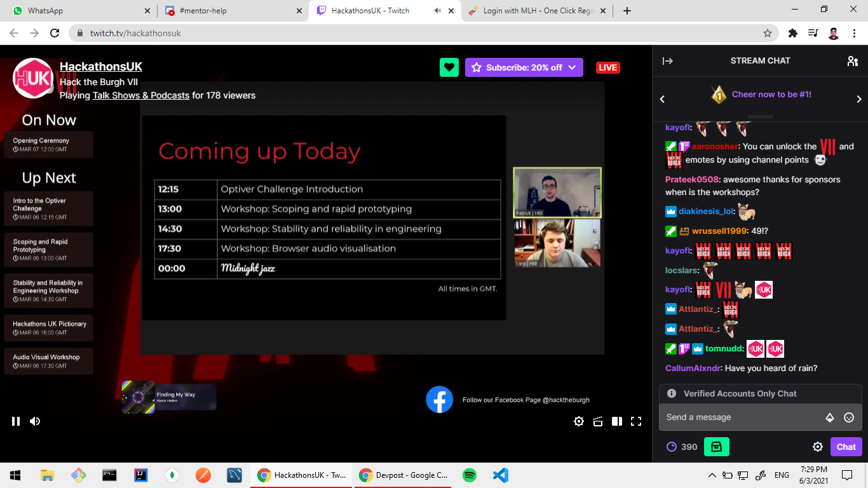
Task: Close the WhatsApp tab
Action: pos(147,11)
